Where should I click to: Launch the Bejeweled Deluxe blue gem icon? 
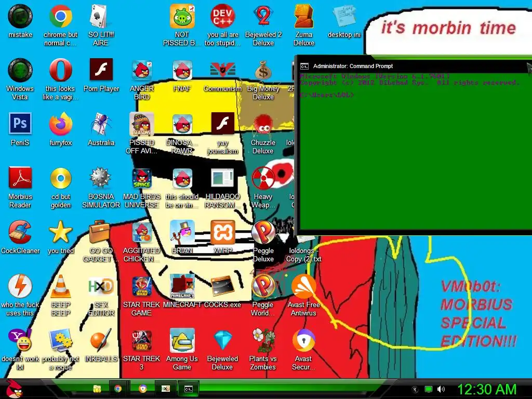click(222, 340)
